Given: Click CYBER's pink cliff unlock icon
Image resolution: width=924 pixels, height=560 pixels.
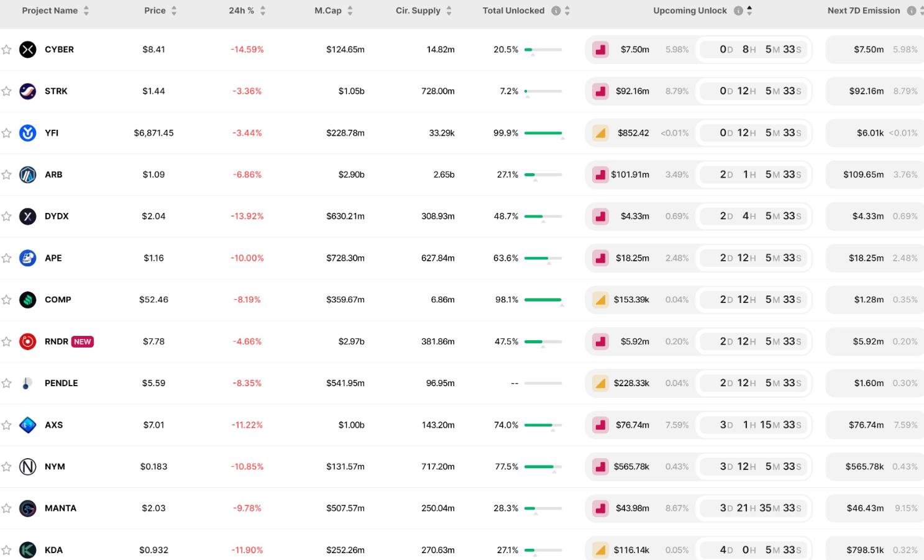Looking at the screenshot, I should point(600,50).
